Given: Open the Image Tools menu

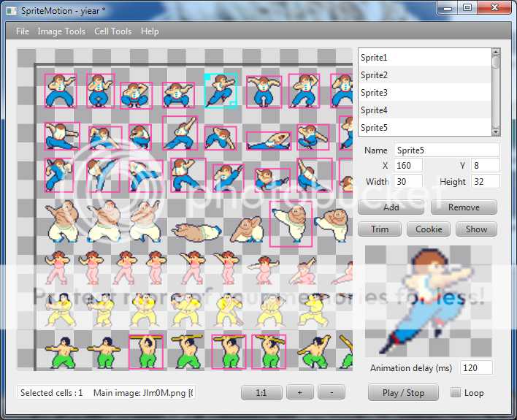Looking at the screenshot, I should coord(61,31).
